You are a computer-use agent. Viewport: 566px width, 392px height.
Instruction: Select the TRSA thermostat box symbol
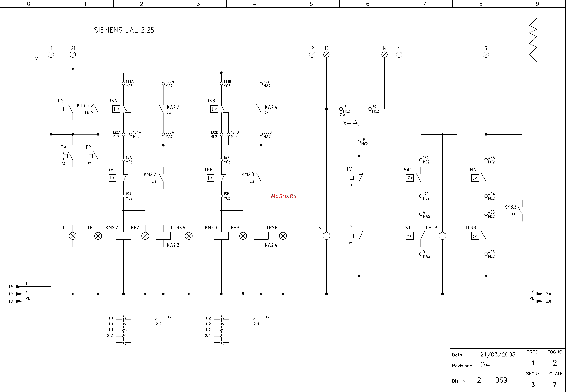pyautogui.click(x=116, y=109)
